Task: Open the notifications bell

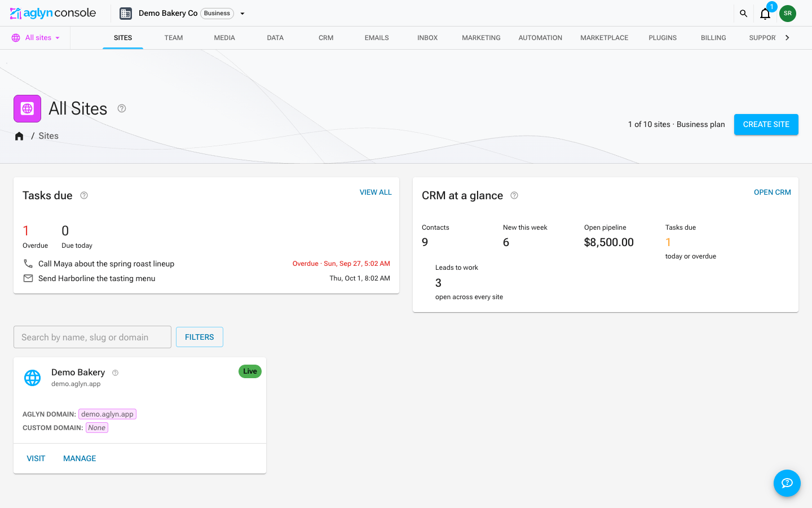Action: 765,14
